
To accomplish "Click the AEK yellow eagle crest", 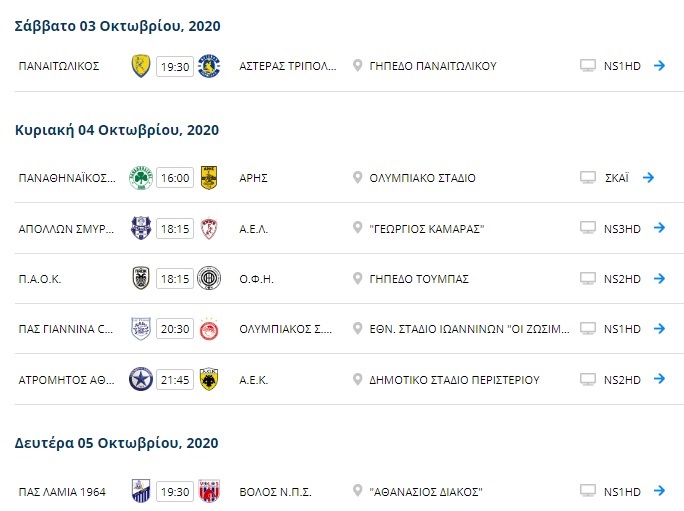I will [209, 380].
